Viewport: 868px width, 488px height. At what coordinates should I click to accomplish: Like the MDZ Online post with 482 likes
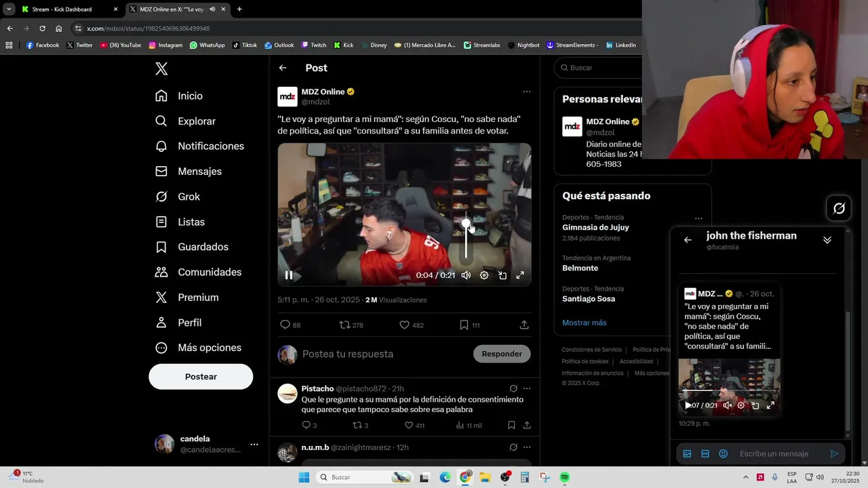tap(411, 325)
